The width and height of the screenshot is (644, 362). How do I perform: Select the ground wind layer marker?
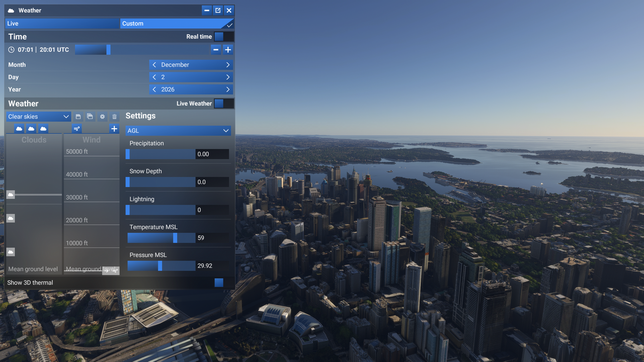111,270
